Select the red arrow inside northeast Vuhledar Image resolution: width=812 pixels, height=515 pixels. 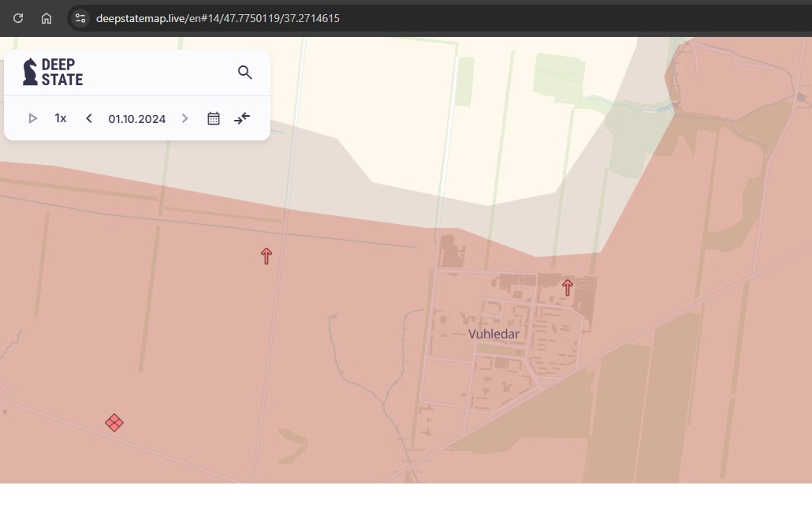pos(568,287)
